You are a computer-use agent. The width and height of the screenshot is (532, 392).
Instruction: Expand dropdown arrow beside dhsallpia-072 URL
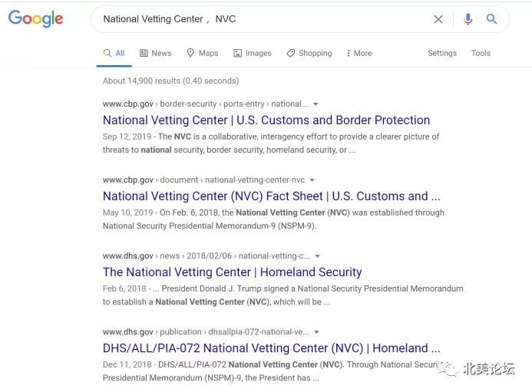coord(316,332)
